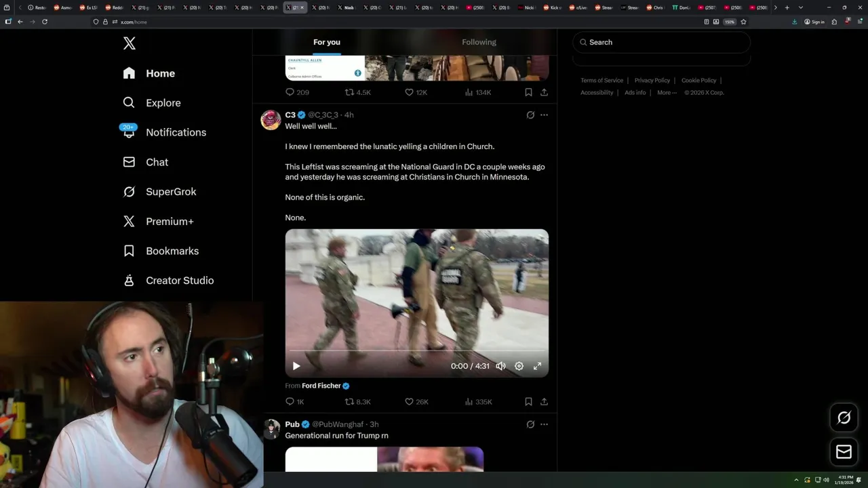
Task: Click the video progress bar
Action: 417,352
